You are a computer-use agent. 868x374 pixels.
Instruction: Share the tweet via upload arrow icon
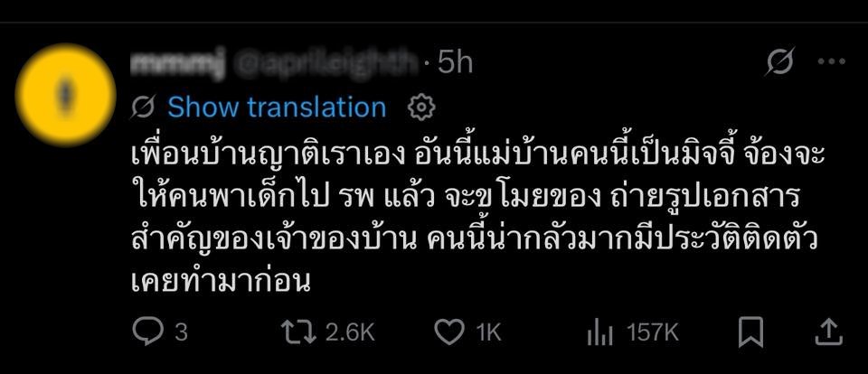(828, 332)
